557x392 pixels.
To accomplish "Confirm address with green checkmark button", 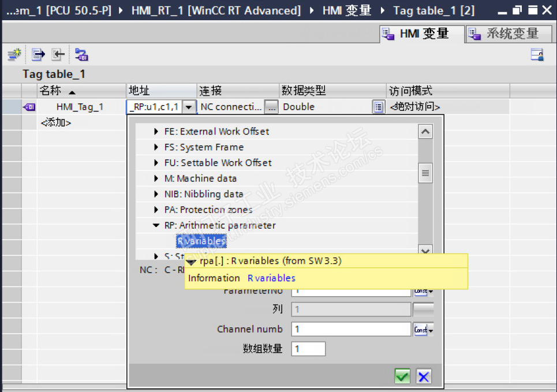I will click(x=402, y=376).
